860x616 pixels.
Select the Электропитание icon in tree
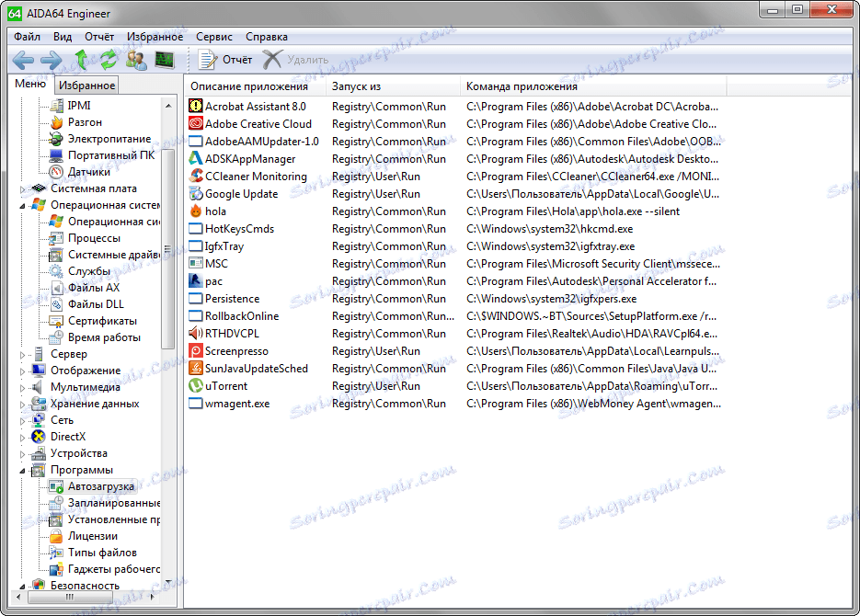(x=56, y=139)
